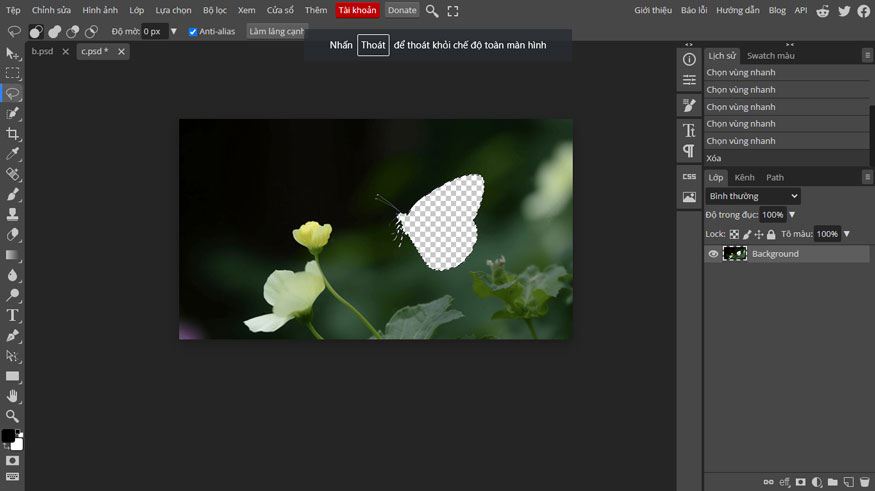
Task: Delete layer with trash icon
Action: [x=865, y=482]
